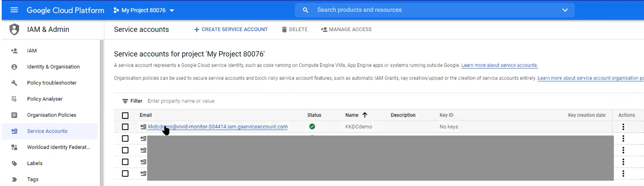Click the Description column header
The height and width of the screenshot is (186, 644).
click(x=403, y=115)
